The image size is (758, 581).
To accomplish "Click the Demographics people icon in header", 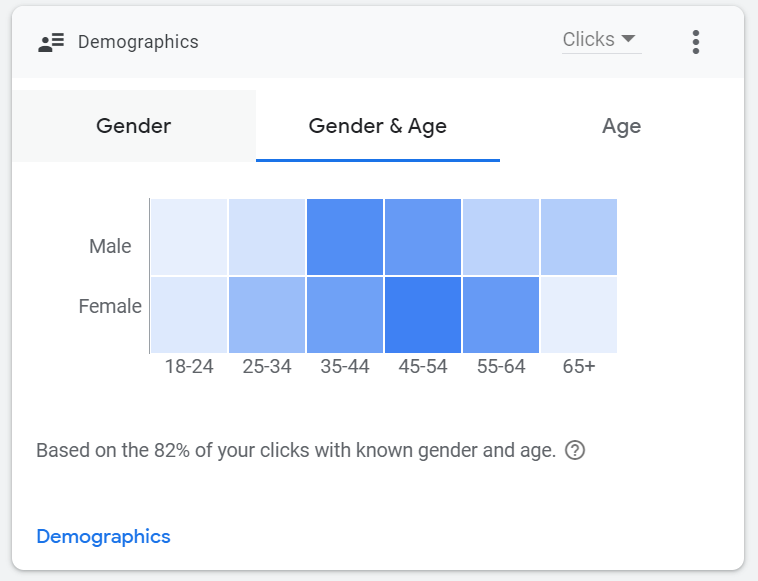I will point(51,42).
